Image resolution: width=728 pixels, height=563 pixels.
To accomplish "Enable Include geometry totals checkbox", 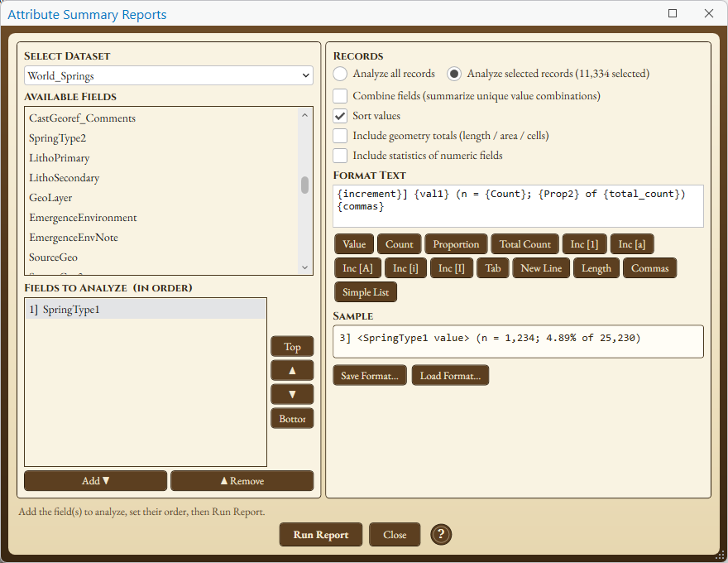I will tap(340, 136).
